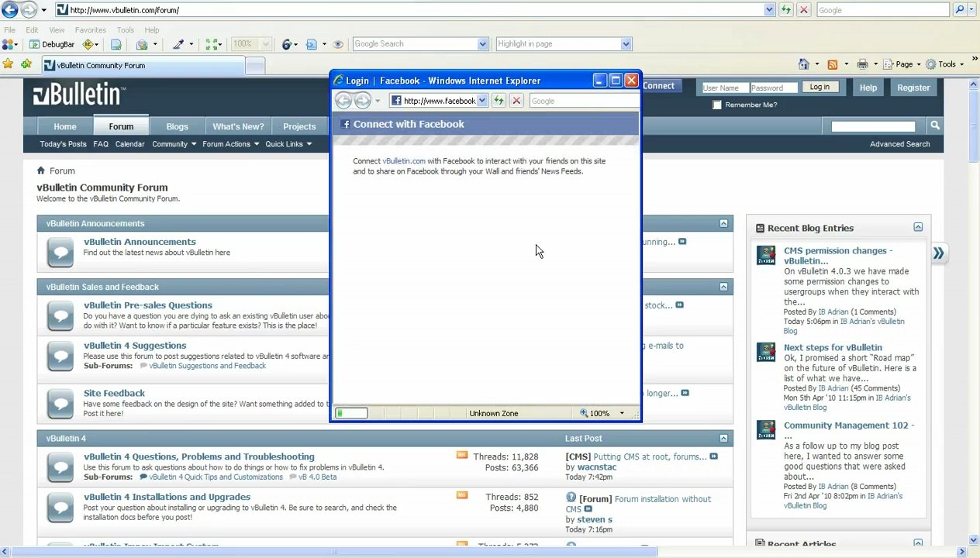Click the Password input field

[x=774, y=88]
